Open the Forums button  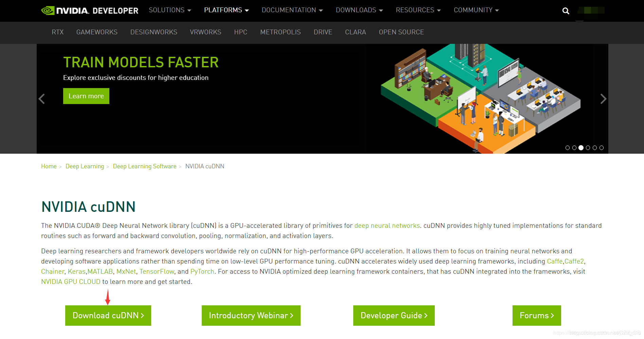tap(537, 316)
